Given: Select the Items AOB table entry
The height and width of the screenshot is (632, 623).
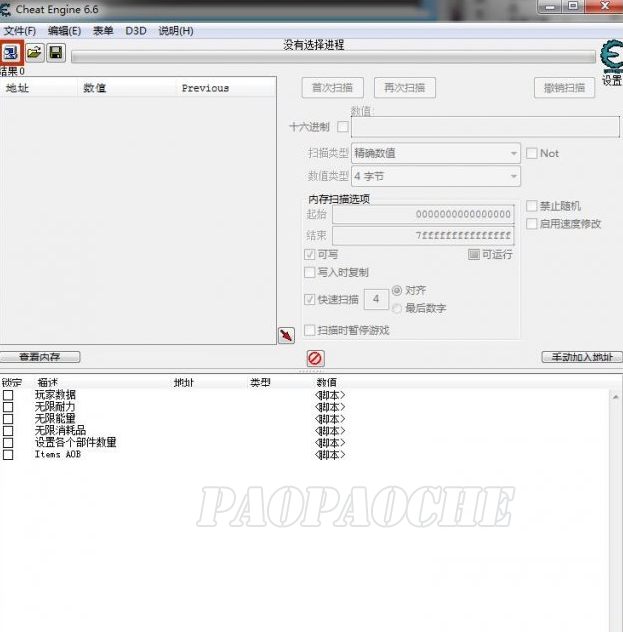Looking at the screenshot, I should coord(58,455).
